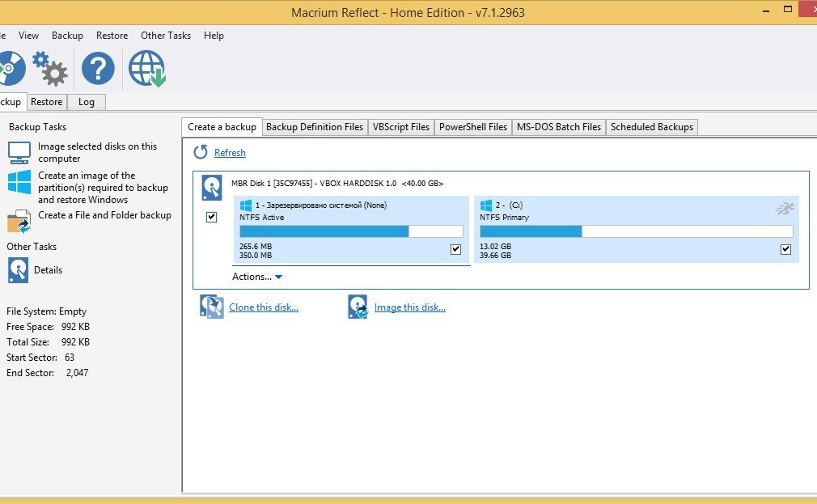Click the Details disk icon
Viewport: 817px width, 504px height.
pyautogui.click(x=19, y=270)
